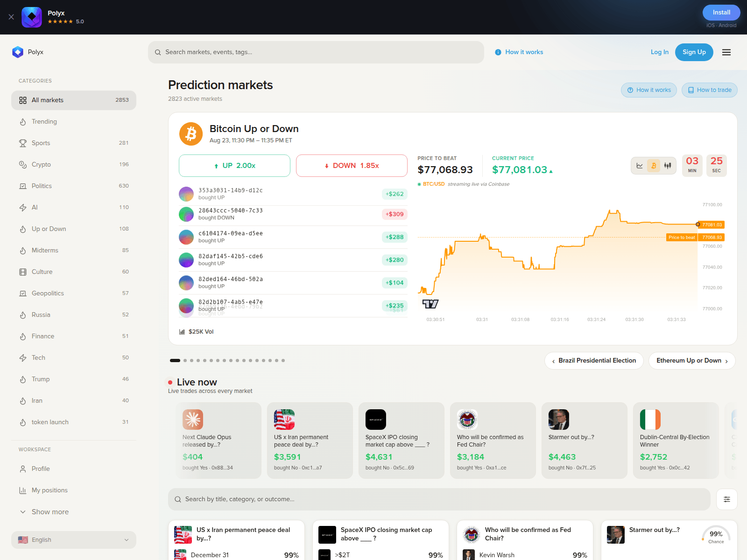Image resolution: width=747 pixels, height=560 pixels.
Task: Switch to line chart view
Action: click(640, 166)
